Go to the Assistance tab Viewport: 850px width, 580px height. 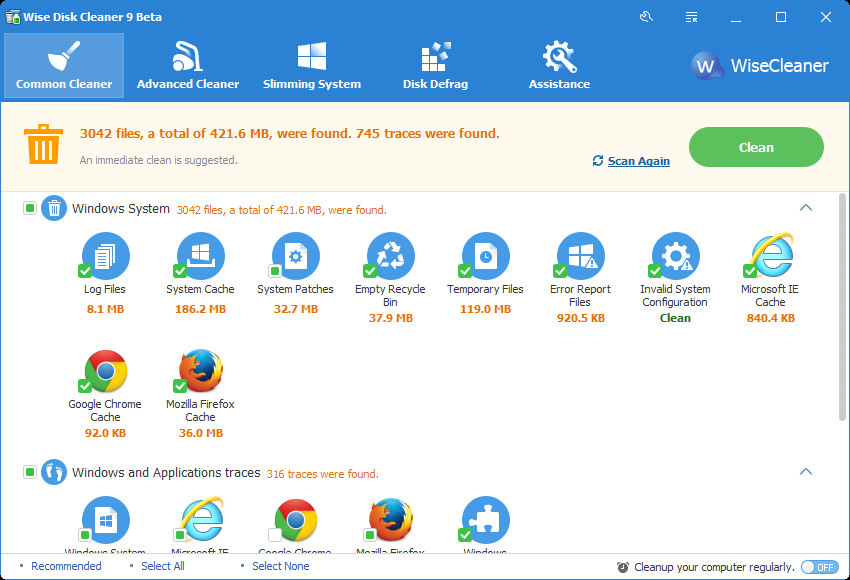tap(559, 66)
